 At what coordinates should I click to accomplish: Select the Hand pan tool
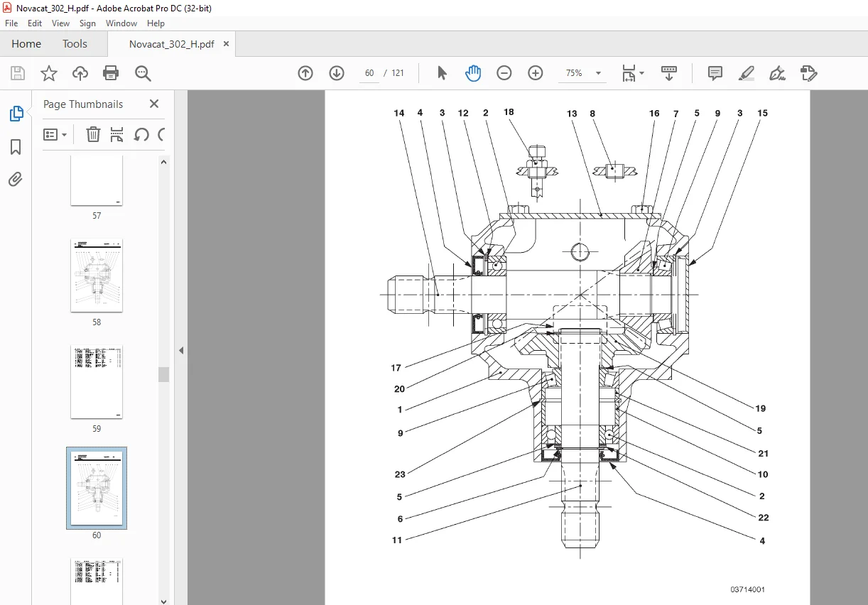coord(473,73)
